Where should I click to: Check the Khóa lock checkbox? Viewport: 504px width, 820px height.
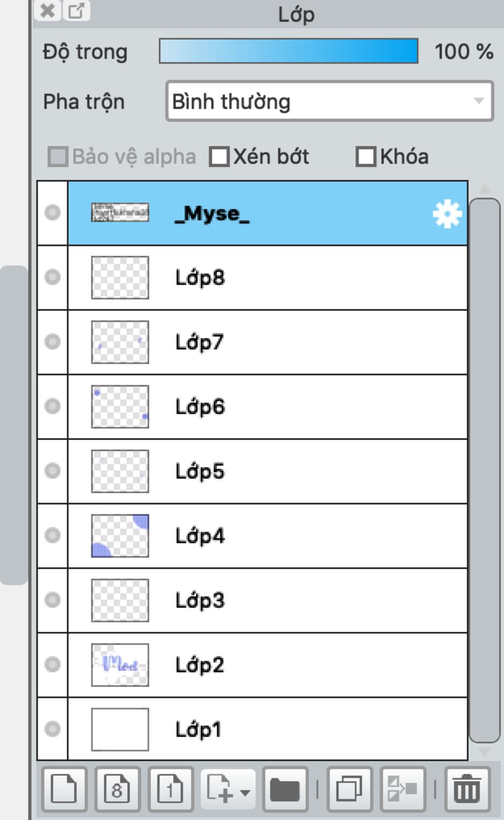pos(366,157)
